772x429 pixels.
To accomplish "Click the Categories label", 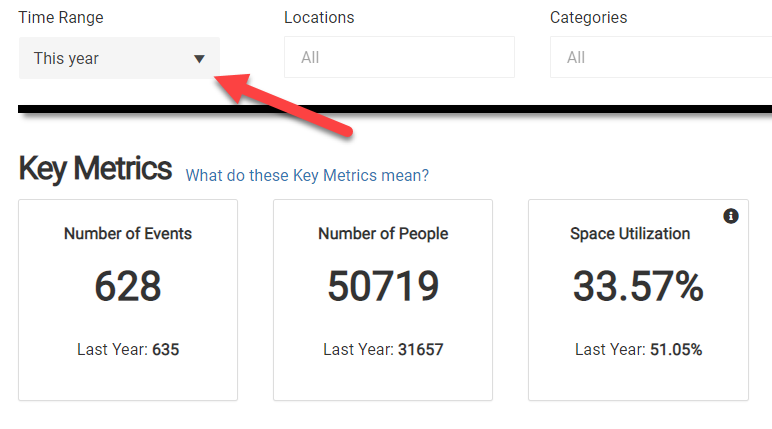I will (588, 18).
